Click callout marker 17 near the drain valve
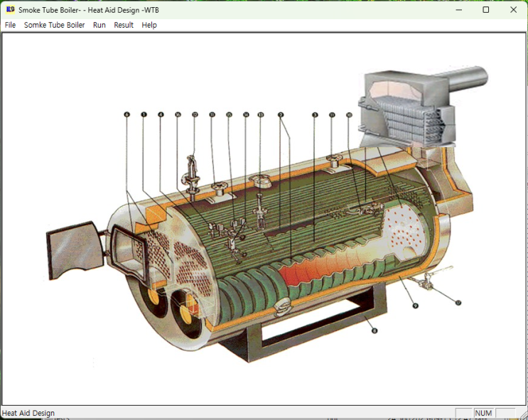The width and height of the screenshot is (528, 420). point(458,303)
